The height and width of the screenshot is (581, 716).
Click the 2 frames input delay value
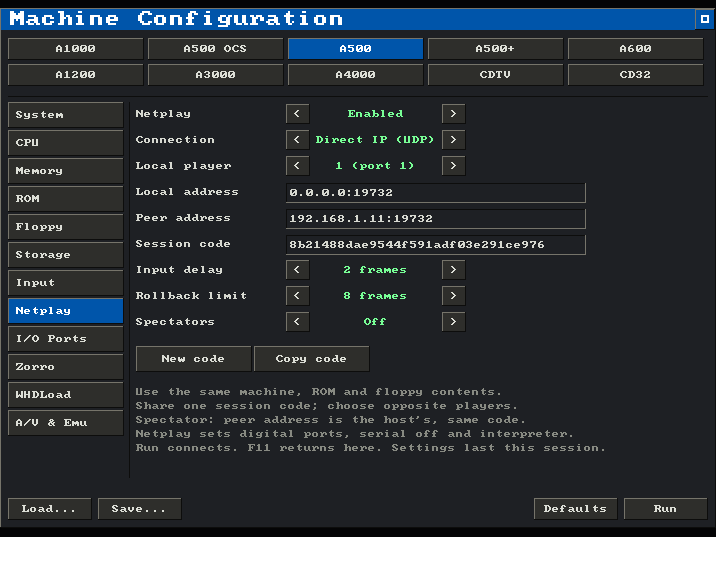[x=375, y=270]
